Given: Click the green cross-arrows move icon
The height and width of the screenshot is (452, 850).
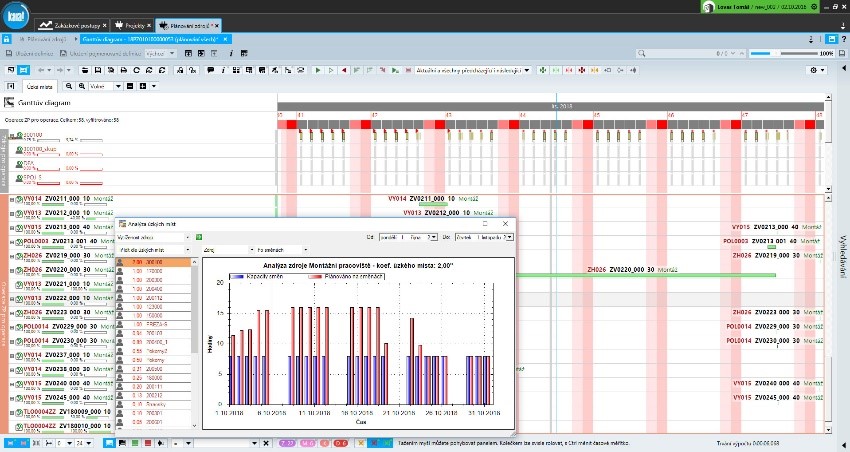Looking at the screenshot, I should click(x=543, y=70).
